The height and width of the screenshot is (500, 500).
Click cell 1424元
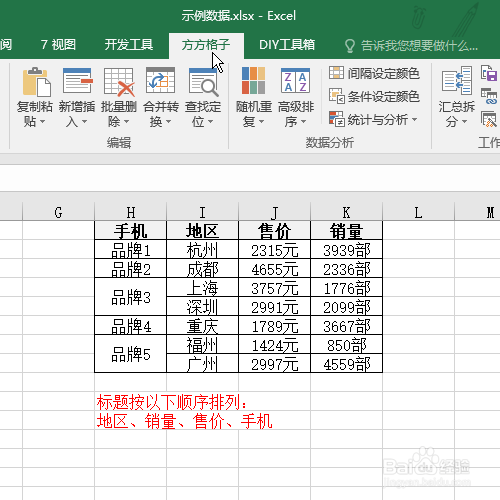(x=274, y=344)
